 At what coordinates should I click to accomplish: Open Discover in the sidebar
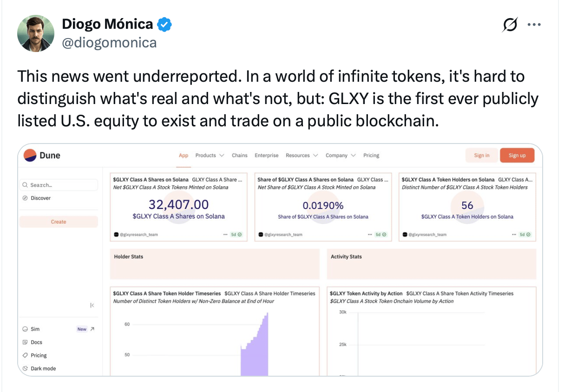[40, 198]
